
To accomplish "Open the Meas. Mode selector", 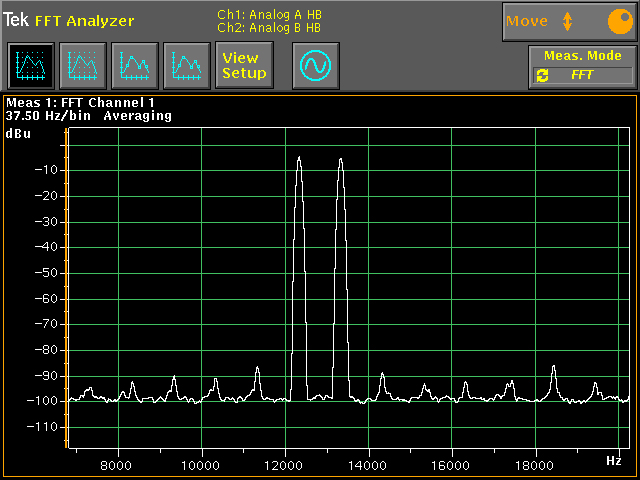I will (x=583, y=57).
